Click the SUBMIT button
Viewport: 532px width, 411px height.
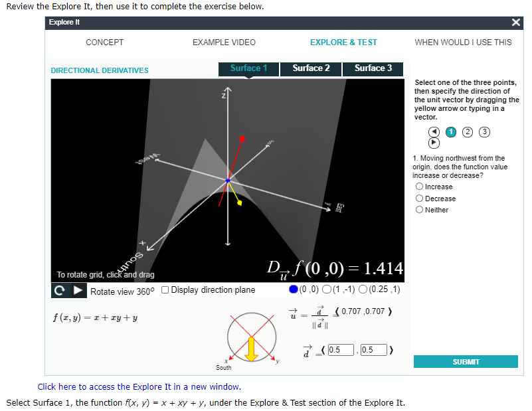coord(466,361)
